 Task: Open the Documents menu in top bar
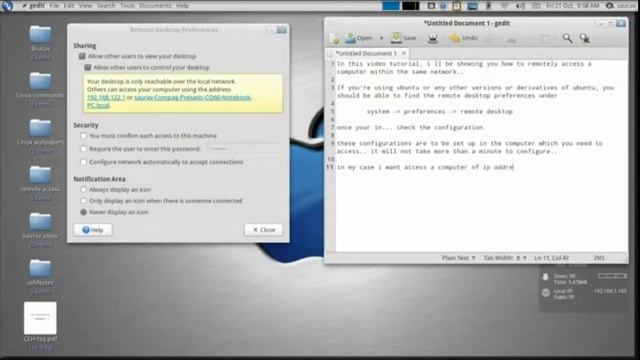pos(156,6)
